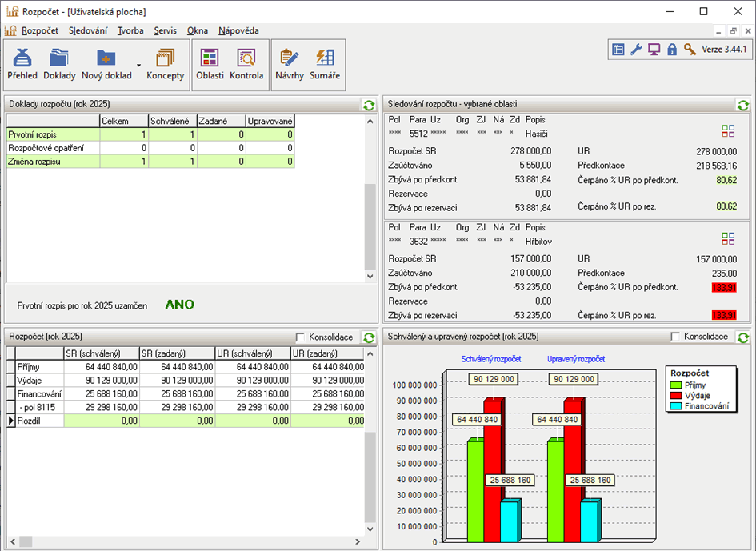Open the Sledování menu

[x=88, y=30]
